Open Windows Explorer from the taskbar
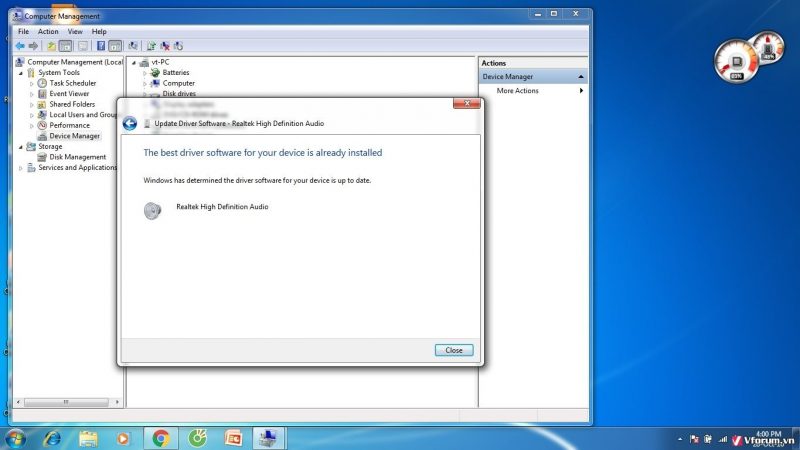Viewport: 800px width, 450px height. (88, 438)
